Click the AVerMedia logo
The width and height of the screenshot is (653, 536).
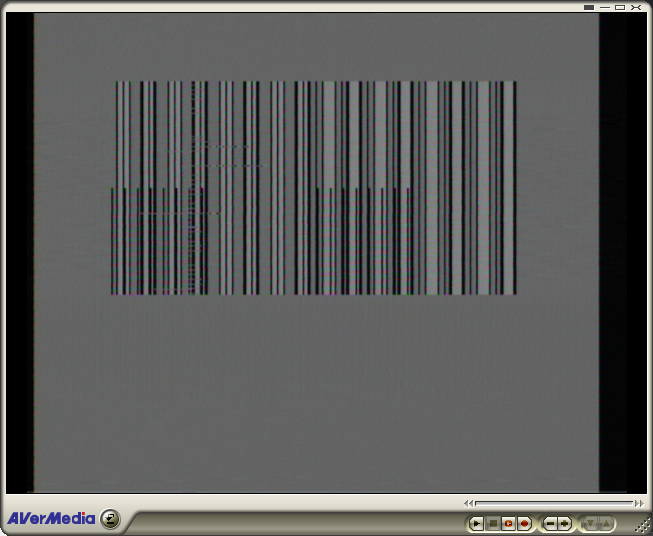52,518
